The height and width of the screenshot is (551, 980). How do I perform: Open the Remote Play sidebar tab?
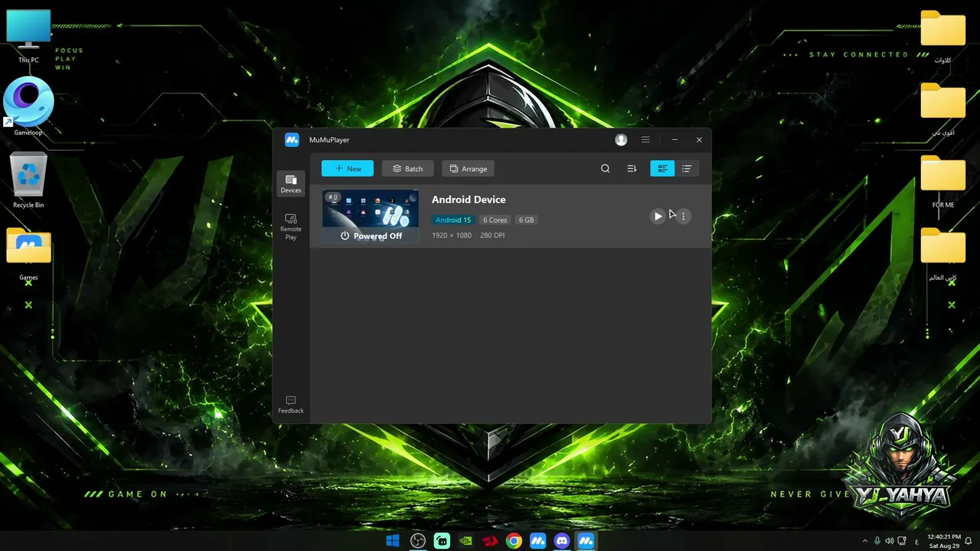tap(291, 227)
